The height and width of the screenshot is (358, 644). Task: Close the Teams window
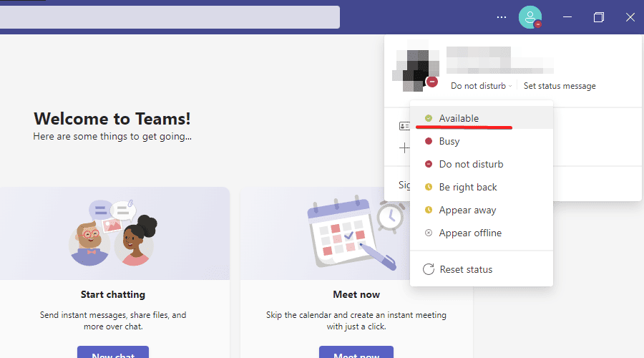click(x=630, y=17)
